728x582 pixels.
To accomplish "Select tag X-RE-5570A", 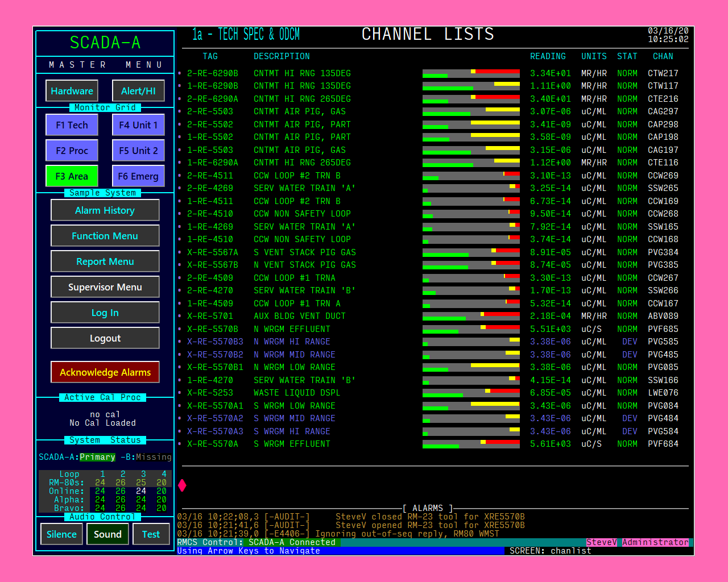I will click(213, 444).
